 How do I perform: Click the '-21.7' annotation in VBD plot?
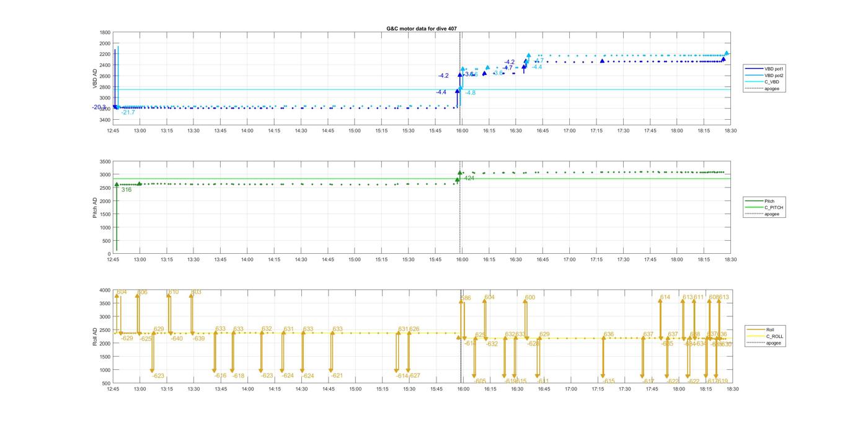128,112
